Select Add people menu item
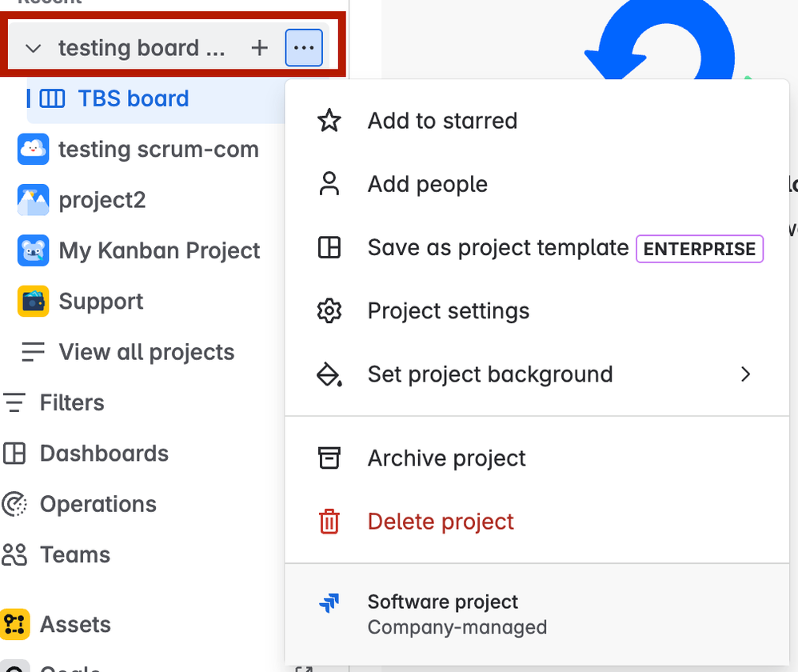 coord(537,184)
